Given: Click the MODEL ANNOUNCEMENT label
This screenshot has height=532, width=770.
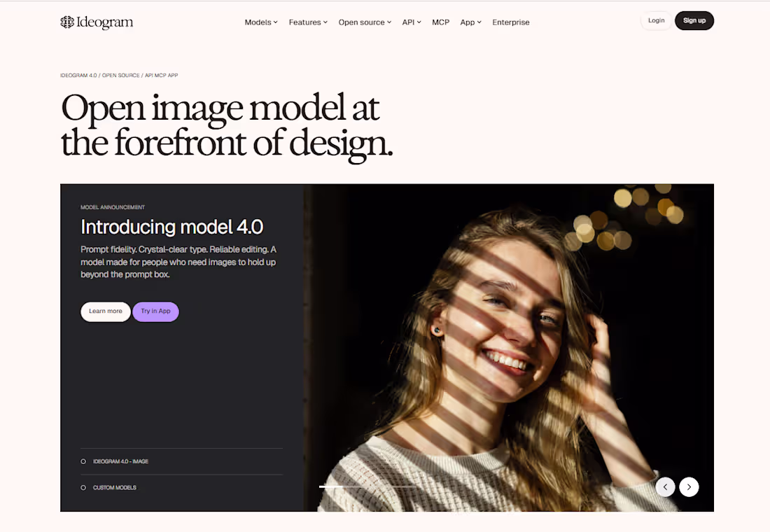Looking at the screenshot, I should (113, 207).
